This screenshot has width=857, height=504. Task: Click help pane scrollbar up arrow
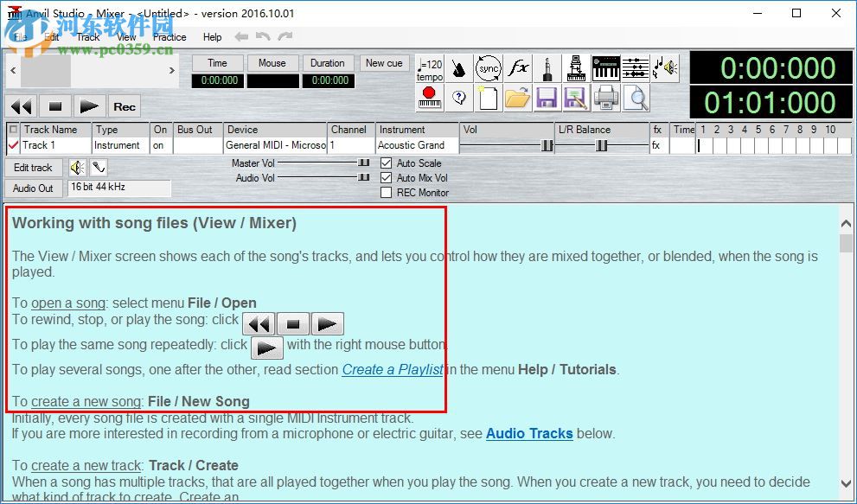pyautogui.click(x=846, y=224)
